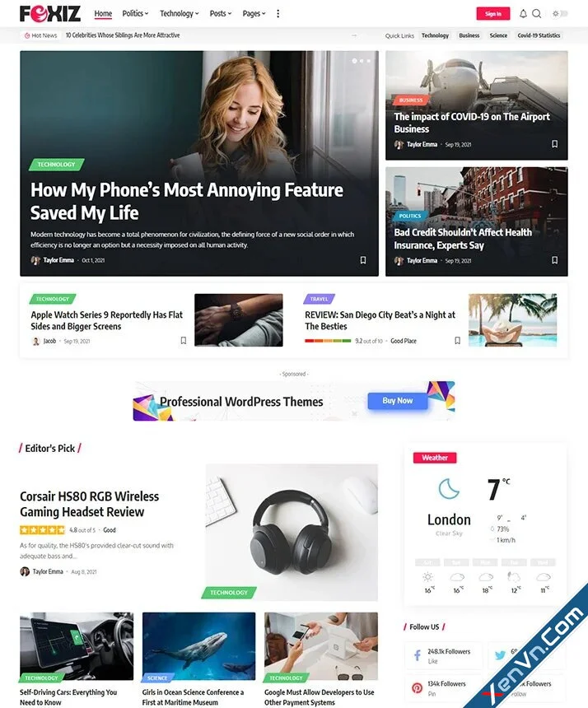Screen dimensions: 588x708
Task: Select the first slider dot on hero image
Action: [x=354, y=60]
